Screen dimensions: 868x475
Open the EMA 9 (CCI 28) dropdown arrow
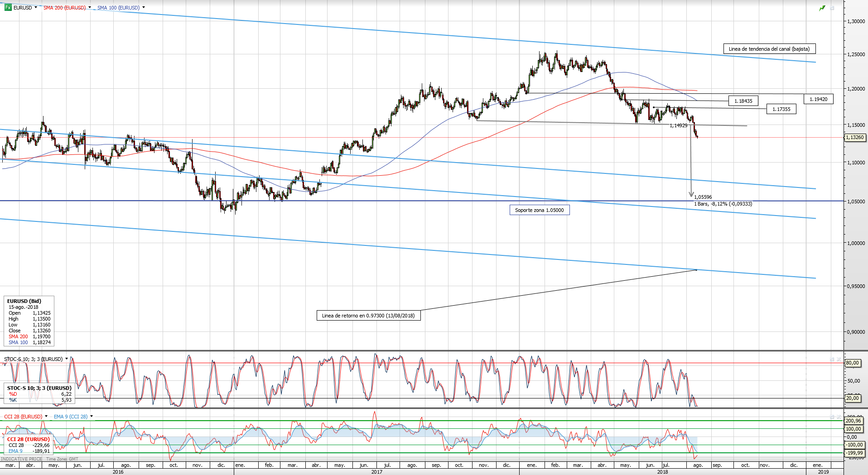click(x=92, y=416)
